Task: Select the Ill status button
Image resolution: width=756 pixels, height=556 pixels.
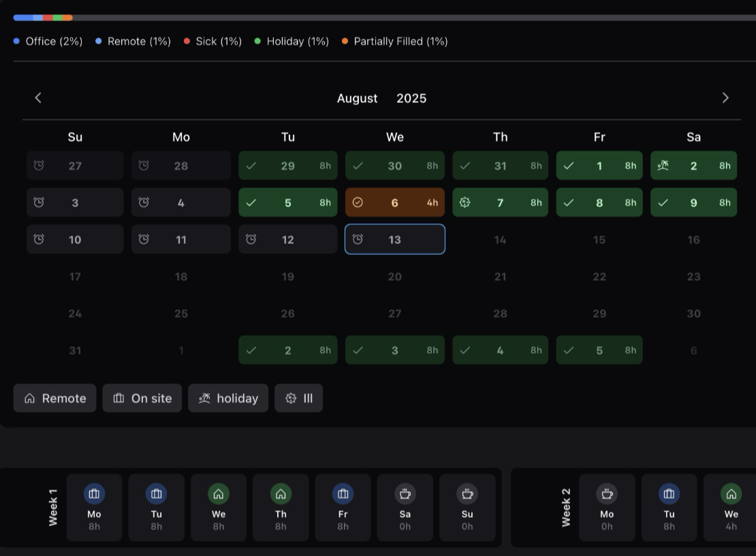Action: point(299,399)
